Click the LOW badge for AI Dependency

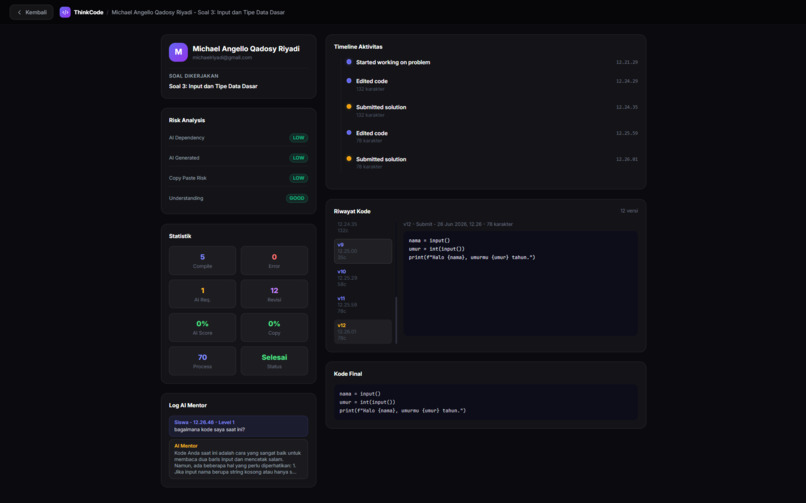coord(298,138)
